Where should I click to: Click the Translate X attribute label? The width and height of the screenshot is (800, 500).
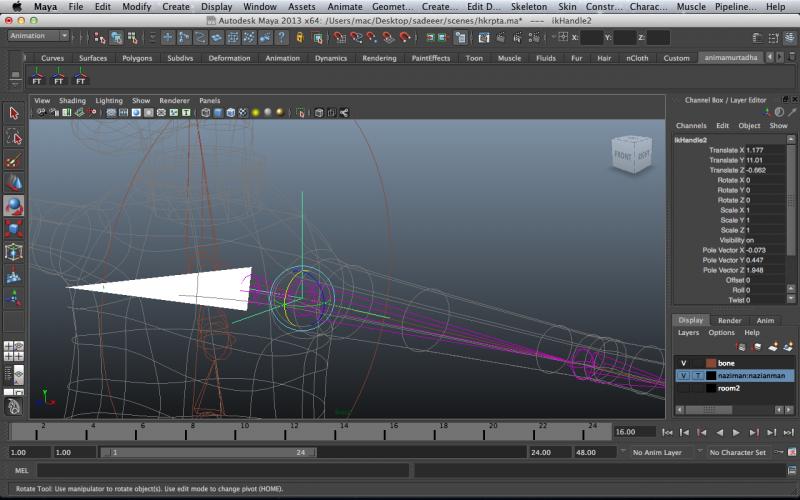click(x=727, y=150)
